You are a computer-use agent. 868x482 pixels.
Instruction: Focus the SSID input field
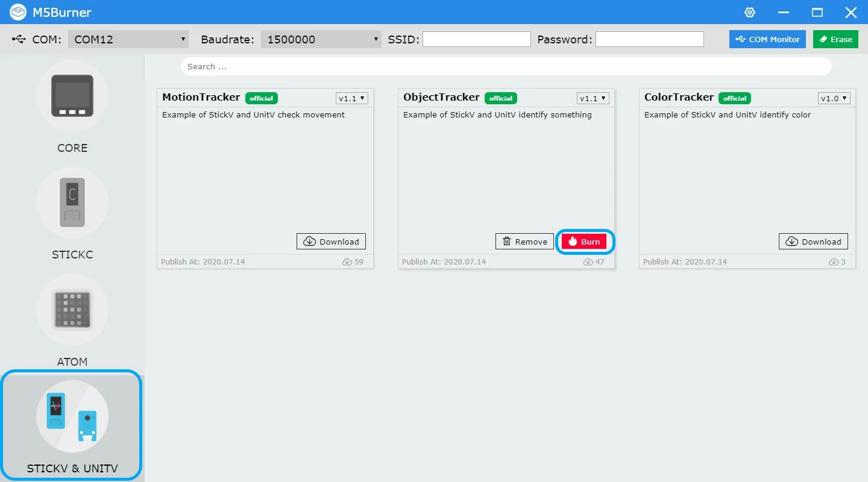coord(477,39)
